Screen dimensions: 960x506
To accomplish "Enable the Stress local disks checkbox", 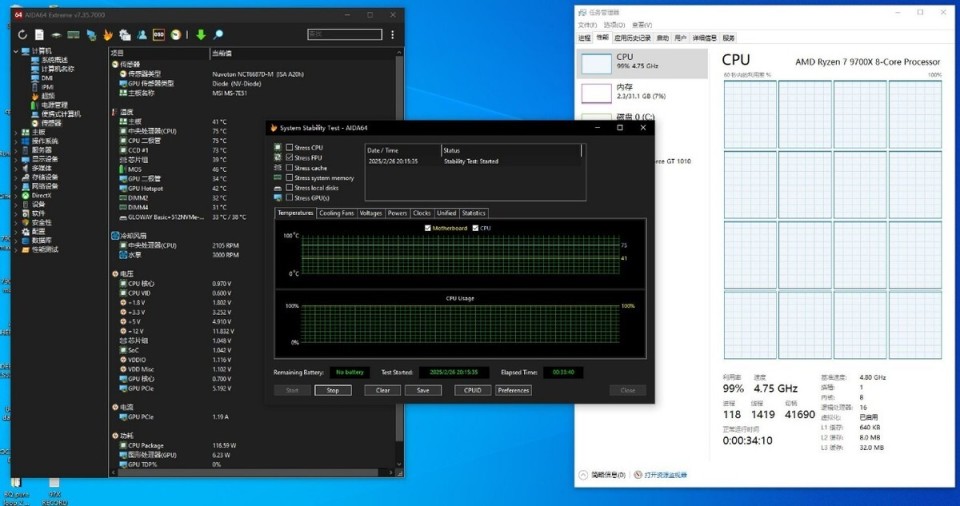I will (x=290, y=187).
